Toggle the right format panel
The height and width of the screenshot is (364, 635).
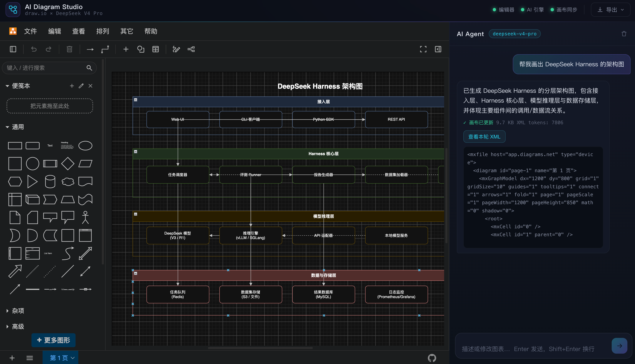(x=438, y=49)
